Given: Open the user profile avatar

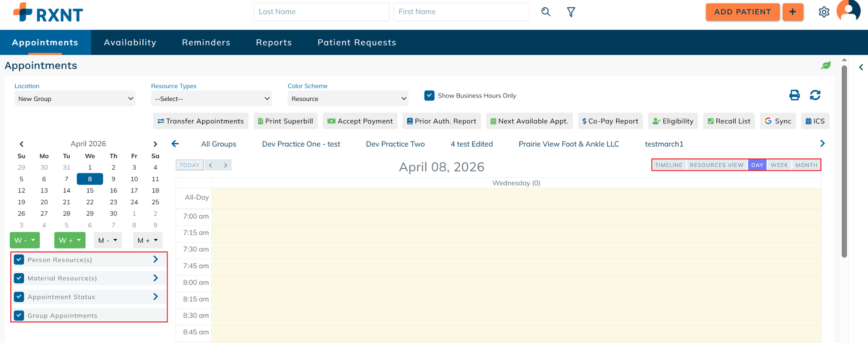Looking at the screenshot, I should click(x=848, y=11).
